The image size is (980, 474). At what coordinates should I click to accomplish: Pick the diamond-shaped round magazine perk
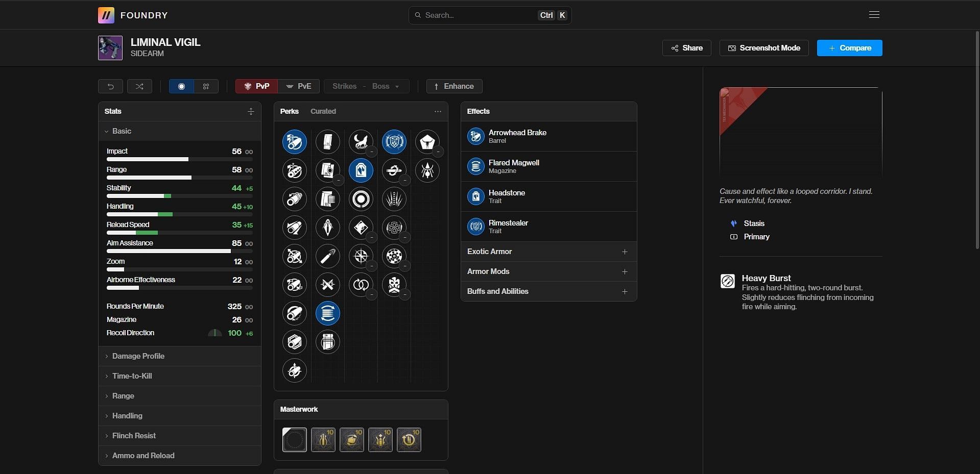[328, 228]
